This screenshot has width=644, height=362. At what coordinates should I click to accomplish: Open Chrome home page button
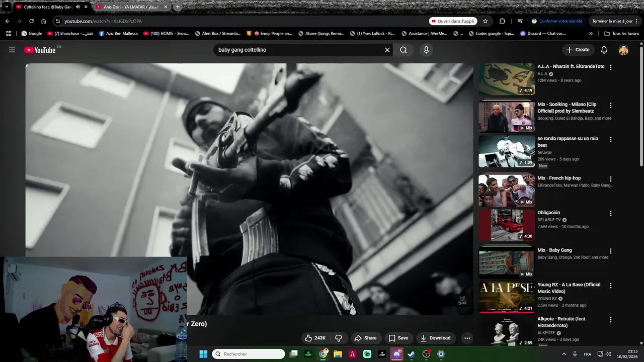tap(43, 21)
